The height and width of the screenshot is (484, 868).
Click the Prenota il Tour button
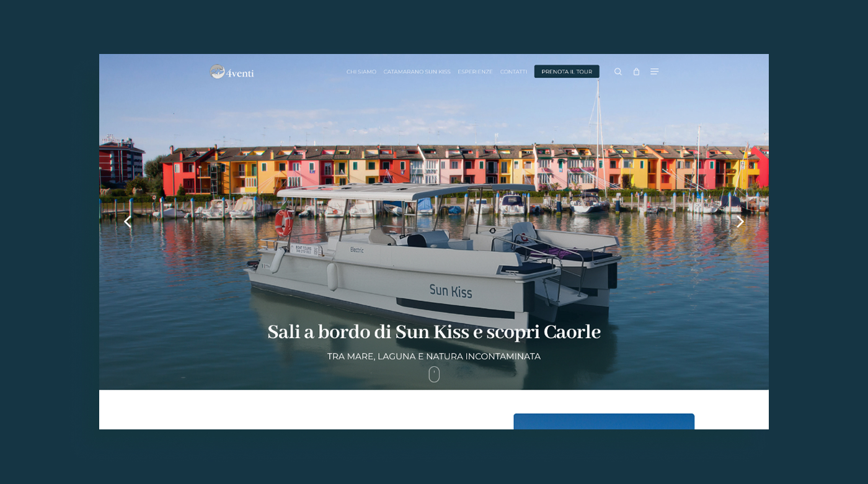(x=567, y=71)
